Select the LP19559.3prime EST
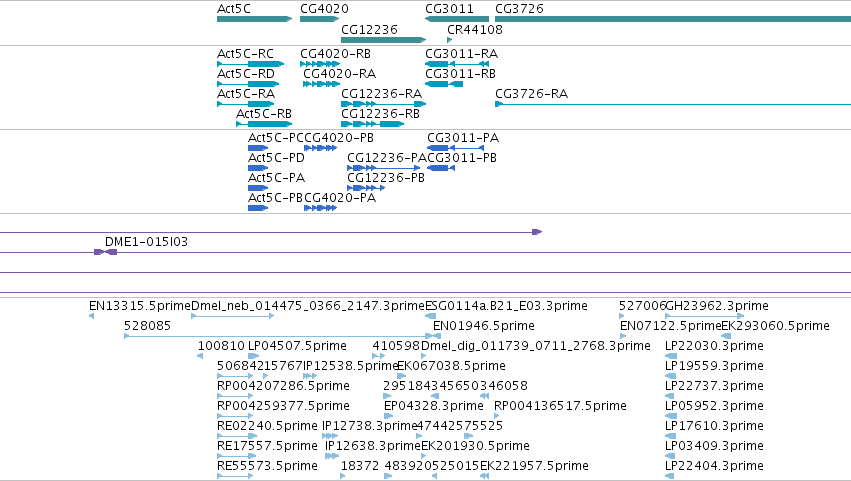The image size is (851, 481). coord(670,376)
